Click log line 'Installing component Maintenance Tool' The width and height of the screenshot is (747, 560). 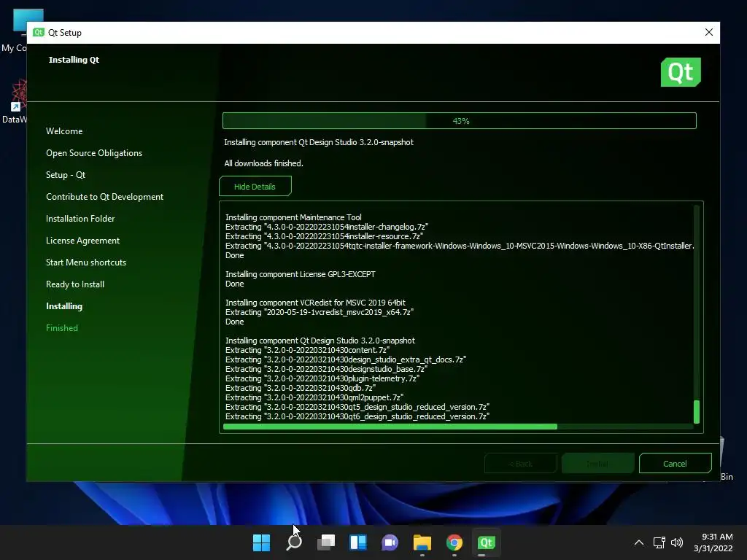point(293,217)
